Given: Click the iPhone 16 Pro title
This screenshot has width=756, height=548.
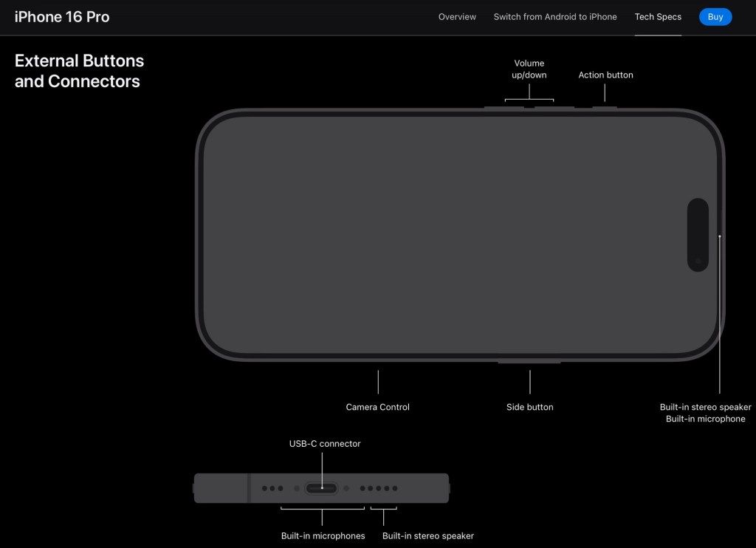Looking at the screenshot, I should (x=62, y=17).
